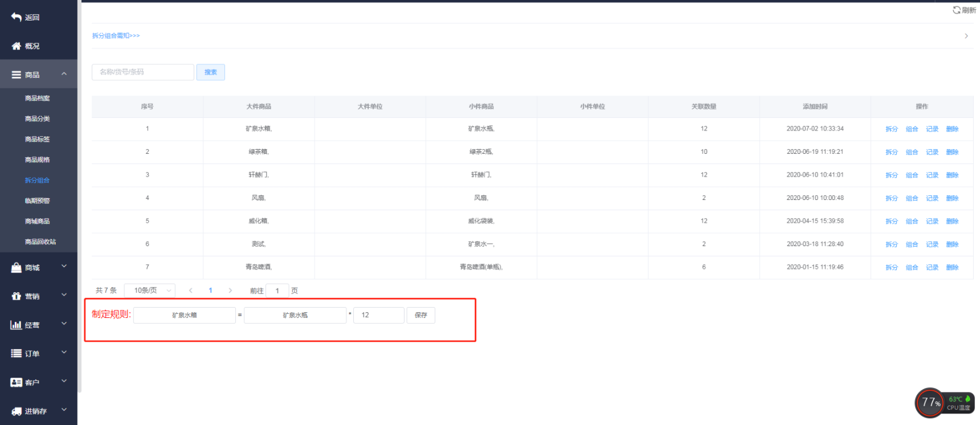Click the 共 7 条 total count text
980x425 pixels.
tap(106, 291)
